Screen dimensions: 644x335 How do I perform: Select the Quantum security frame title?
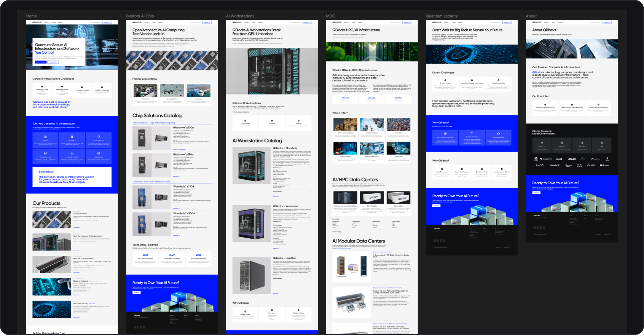tap(442, 16)
